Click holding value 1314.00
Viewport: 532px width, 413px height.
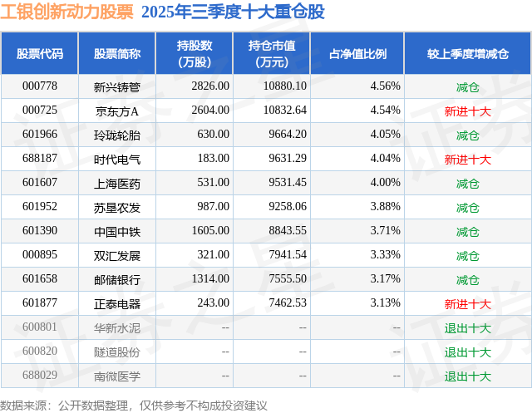coord(210,278)
